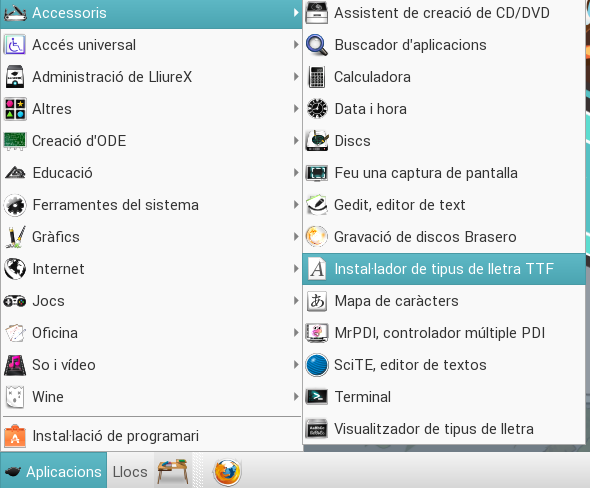
Task: Select Instal·lació de programari entry
Action: coord(152,436)
